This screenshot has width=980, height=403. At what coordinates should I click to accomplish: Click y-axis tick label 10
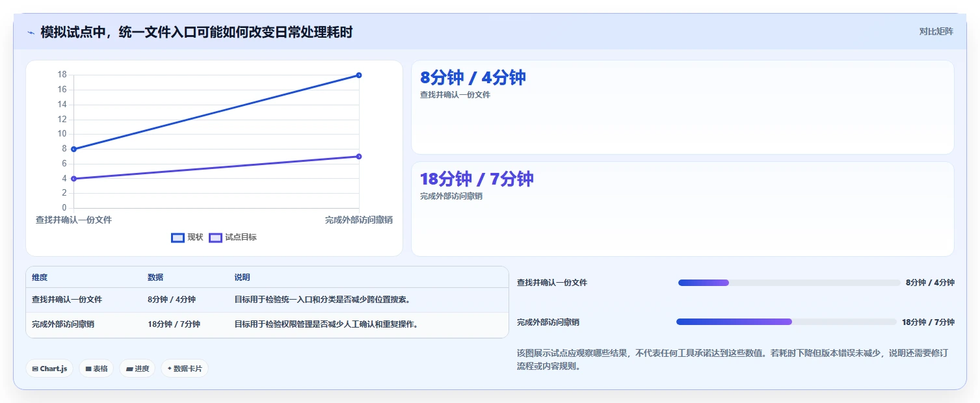(x=62, y=134)
